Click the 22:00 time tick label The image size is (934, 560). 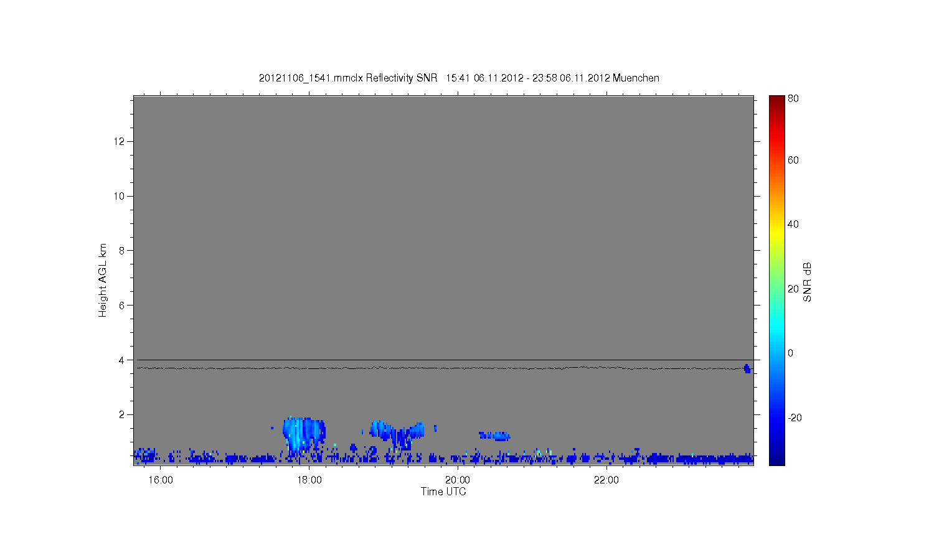click(x=606, y=480)
